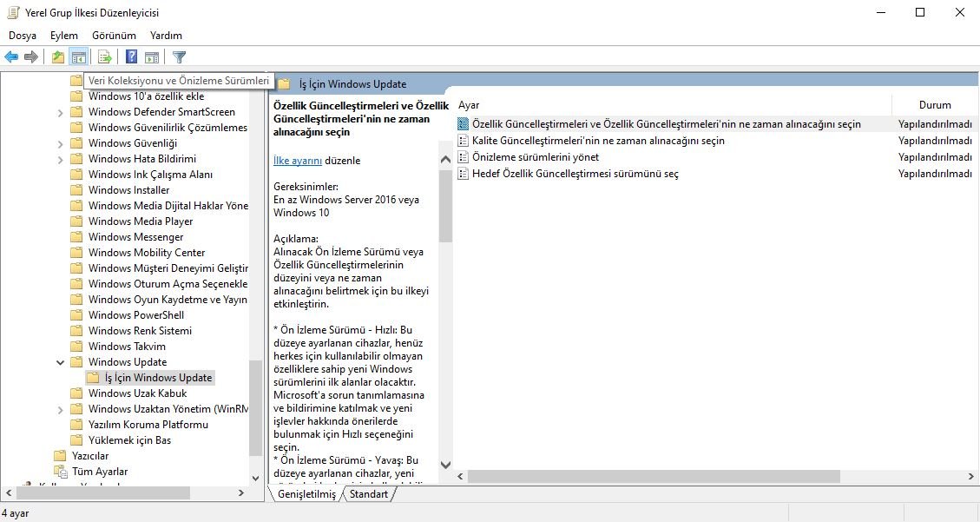Select Windows PowerShell folder in tree
This screenshot has width=980, height=522.
135,315
